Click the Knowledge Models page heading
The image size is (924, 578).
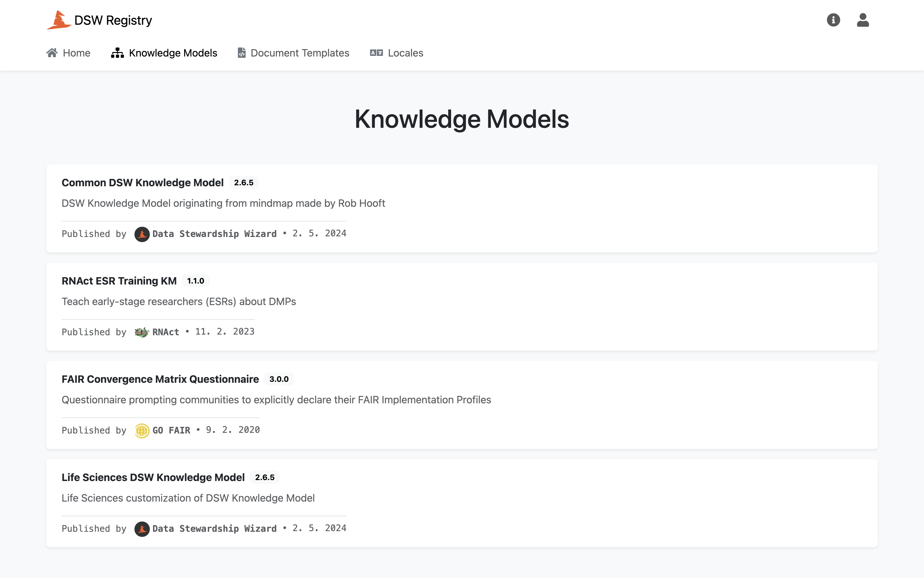tap(462, 119)
